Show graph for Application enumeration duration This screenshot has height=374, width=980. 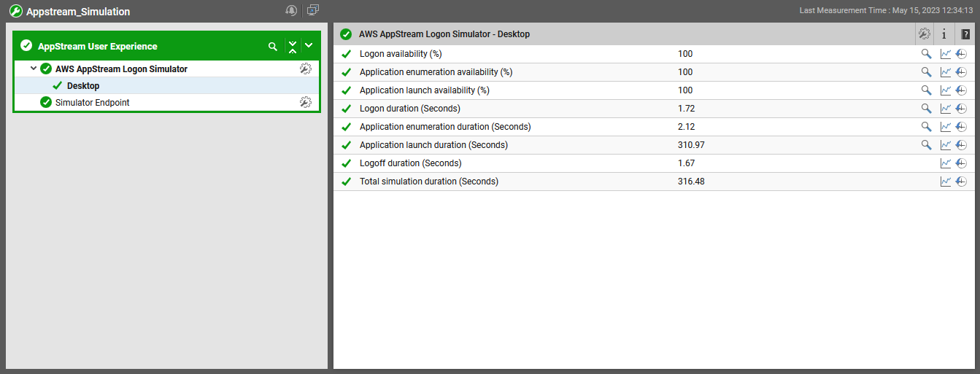coord(946,126)
